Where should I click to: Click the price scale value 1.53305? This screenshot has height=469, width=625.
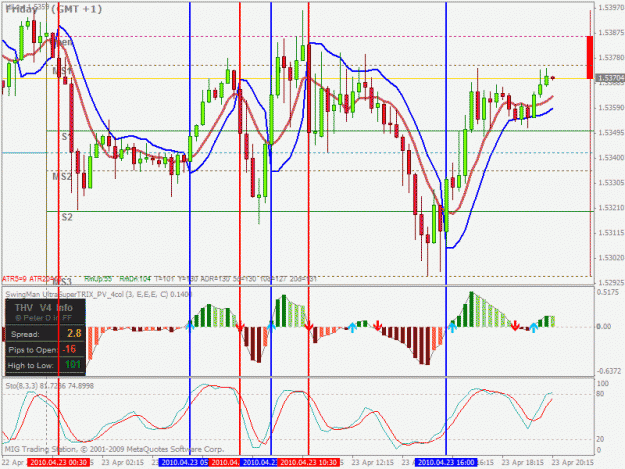pos(610,182)
